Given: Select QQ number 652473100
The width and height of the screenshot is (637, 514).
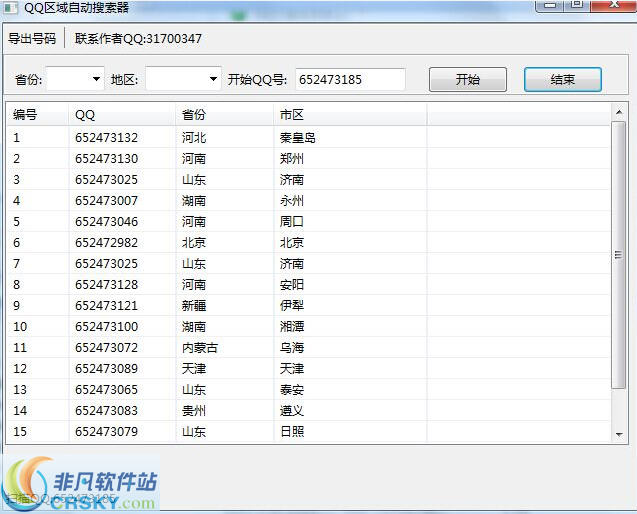Looking at the screenshot, I should coord(106,327).
